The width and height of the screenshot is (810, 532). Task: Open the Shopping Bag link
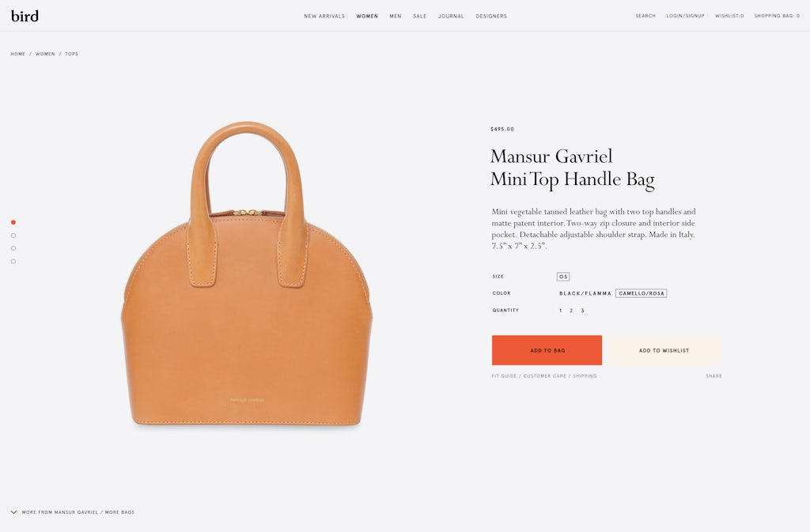(x=777, y=16)
